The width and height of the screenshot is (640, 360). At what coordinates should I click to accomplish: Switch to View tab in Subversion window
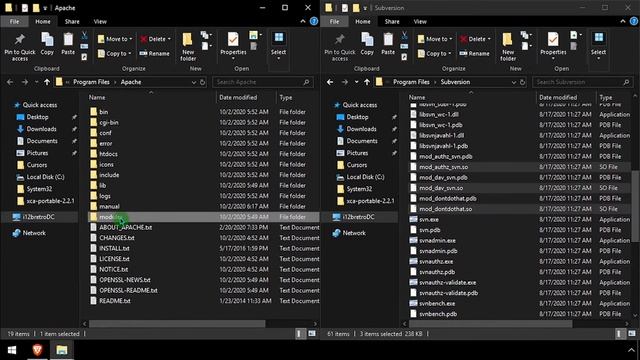pyautogui.click(x=420, y=22)
